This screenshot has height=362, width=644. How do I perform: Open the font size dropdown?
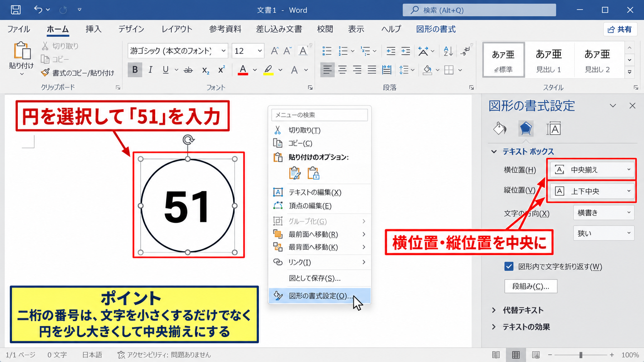(260, 51)
